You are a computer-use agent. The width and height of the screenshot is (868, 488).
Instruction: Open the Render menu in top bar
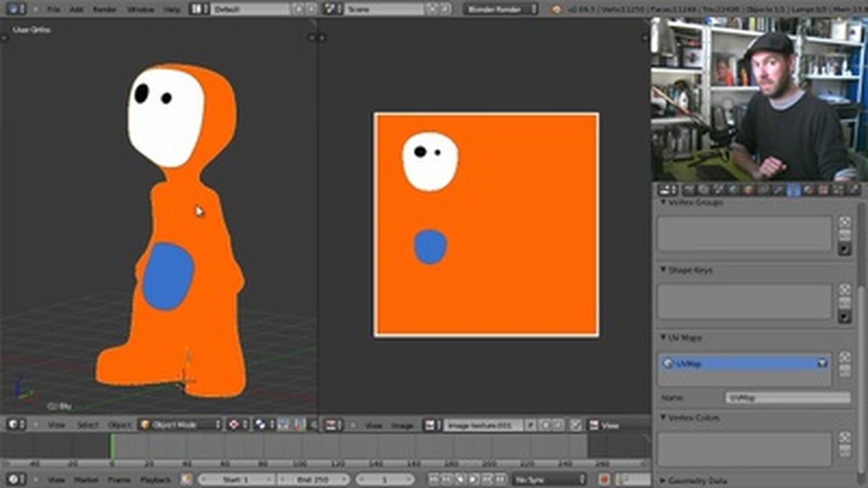(x=104, y=9)
